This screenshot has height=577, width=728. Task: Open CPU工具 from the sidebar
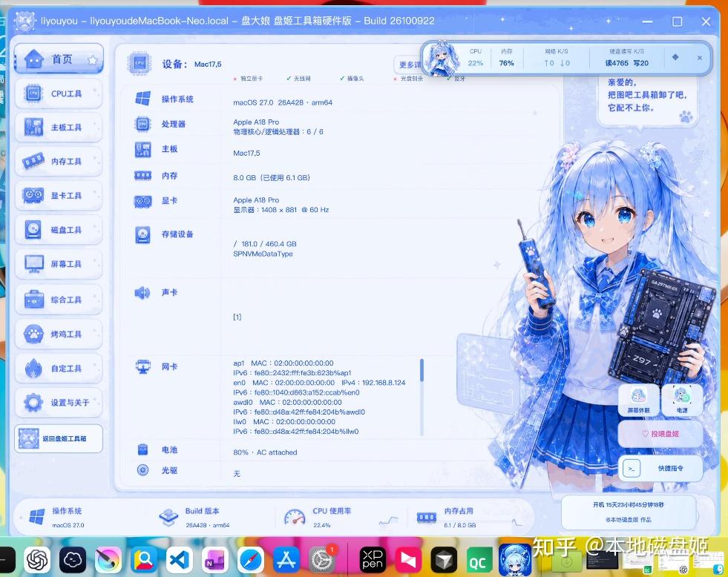click(59, 93)
